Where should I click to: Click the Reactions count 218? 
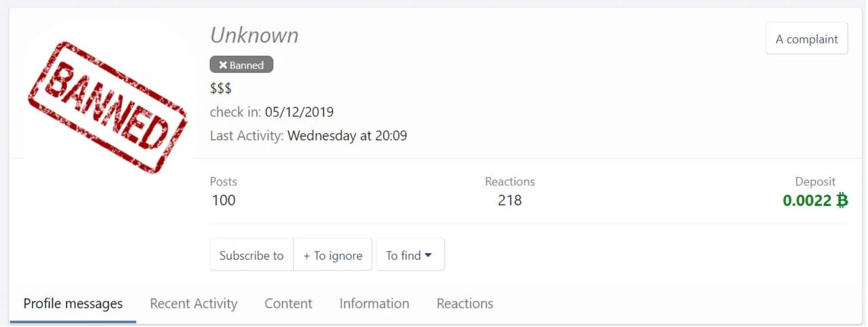point(509,200)
